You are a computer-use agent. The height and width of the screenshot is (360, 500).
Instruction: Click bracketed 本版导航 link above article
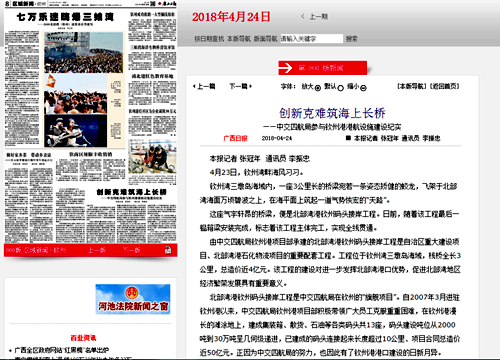[x=412, y=86]
